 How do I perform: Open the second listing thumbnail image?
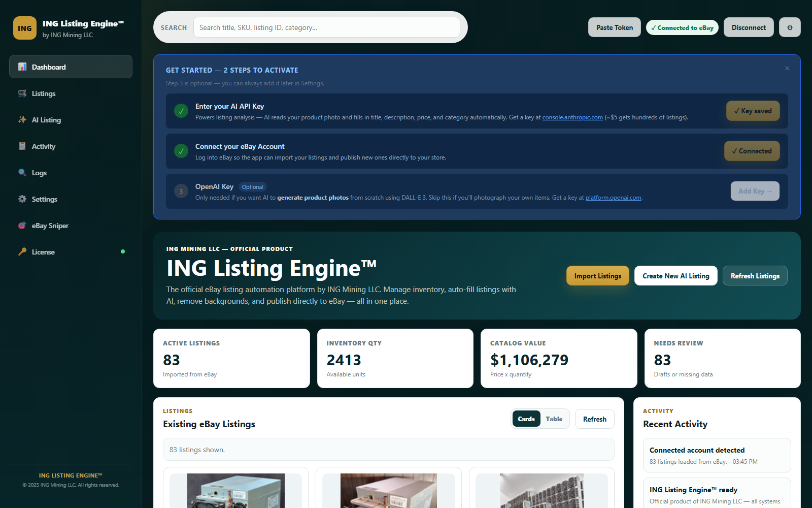[x=389, y=491]
